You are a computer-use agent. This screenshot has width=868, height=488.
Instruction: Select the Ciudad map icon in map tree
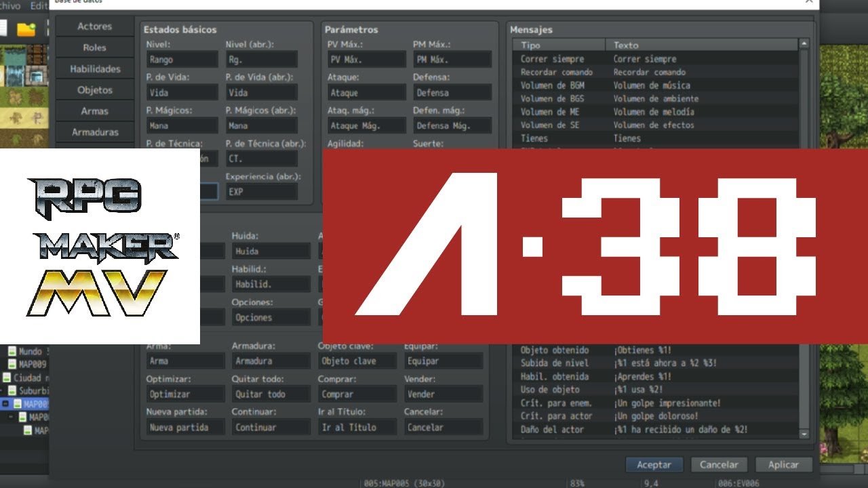tap(7, 378)
